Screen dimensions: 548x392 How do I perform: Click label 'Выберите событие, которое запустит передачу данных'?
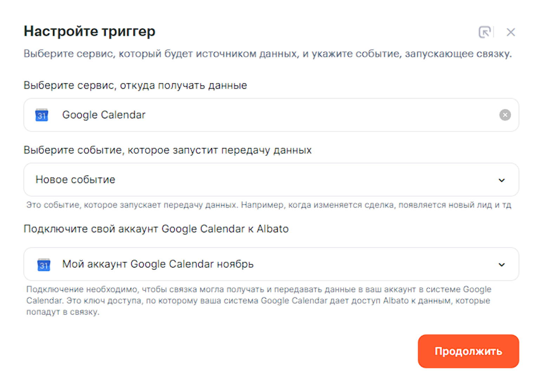pyautogui.click(x=168, y=150)
